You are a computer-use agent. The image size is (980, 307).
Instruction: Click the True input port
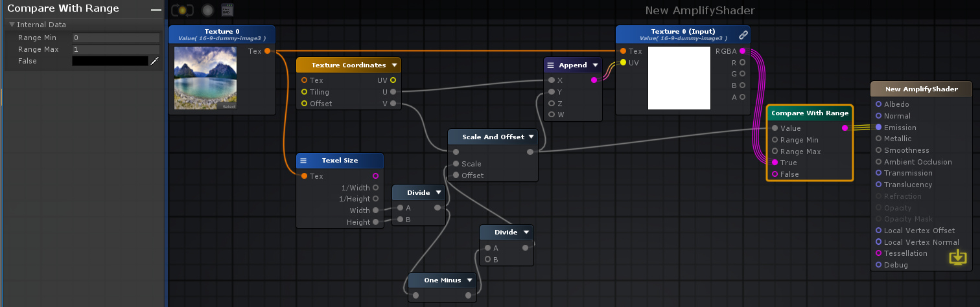pyautogui.click(x=775, y=163)
